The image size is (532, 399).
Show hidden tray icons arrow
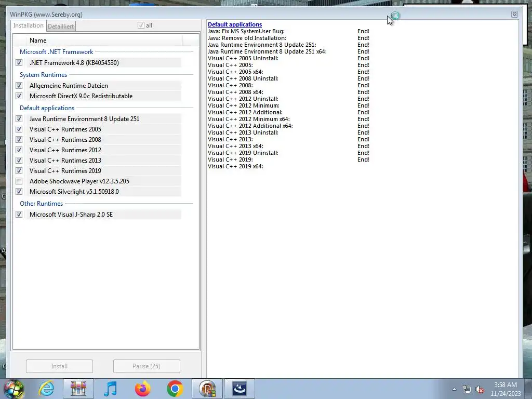coord(454,390)
